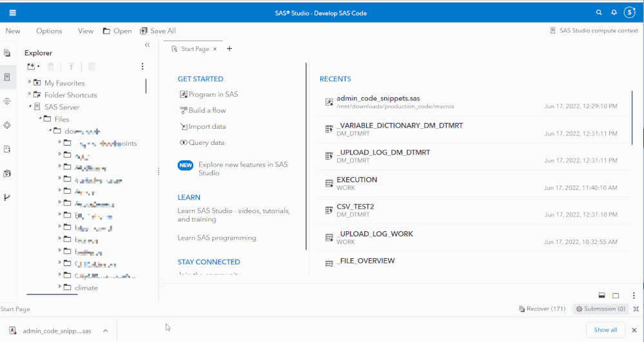Click Show all downloads button
644x342 pixels.
(605, 330)
